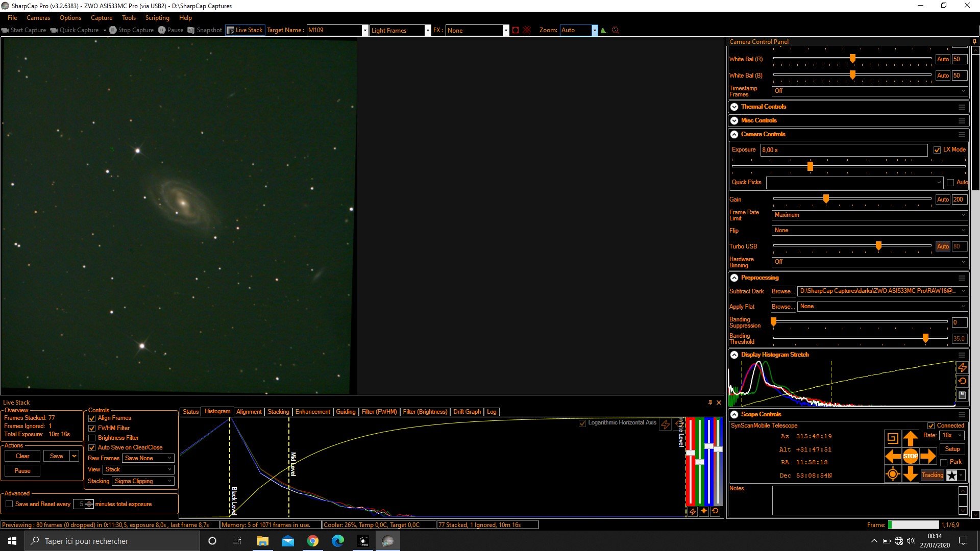
Task: Slew telescope left with the left arrow
Action: pyautogui.click(x=893, y=456)
